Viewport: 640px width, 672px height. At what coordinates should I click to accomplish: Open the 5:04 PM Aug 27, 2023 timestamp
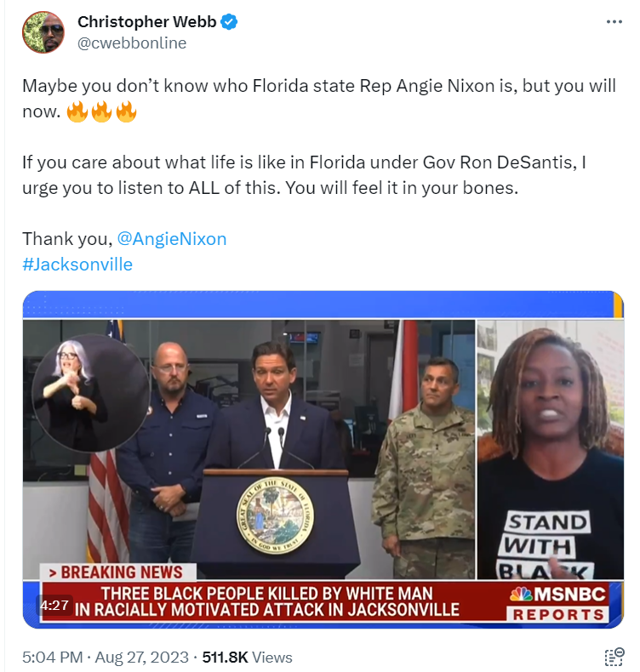click(x=106, y=657)
